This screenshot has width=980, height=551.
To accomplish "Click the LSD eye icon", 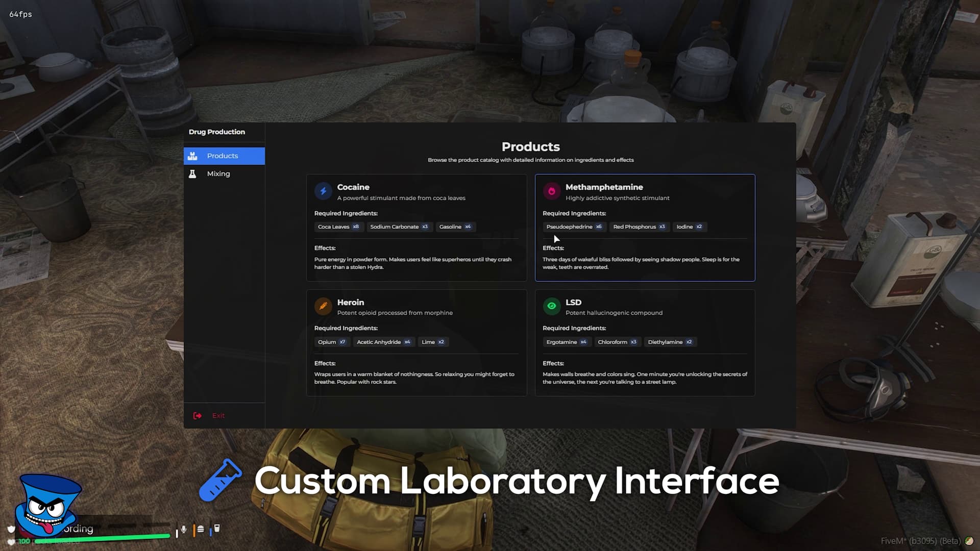I will point(551,306).
